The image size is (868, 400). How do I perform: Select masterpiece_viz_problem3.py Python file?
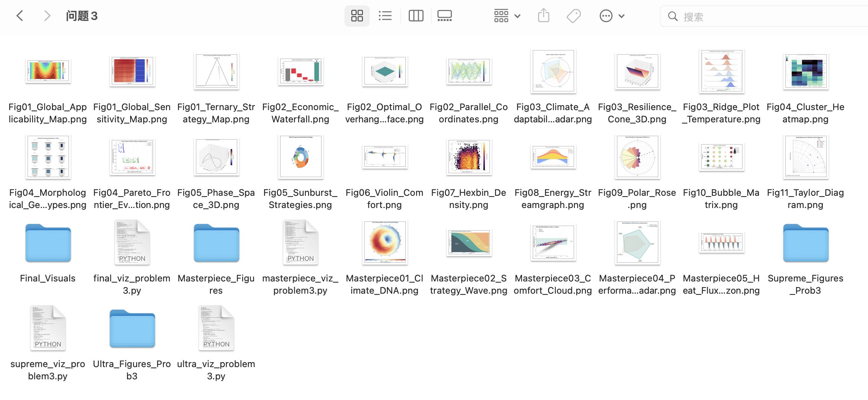300,242
